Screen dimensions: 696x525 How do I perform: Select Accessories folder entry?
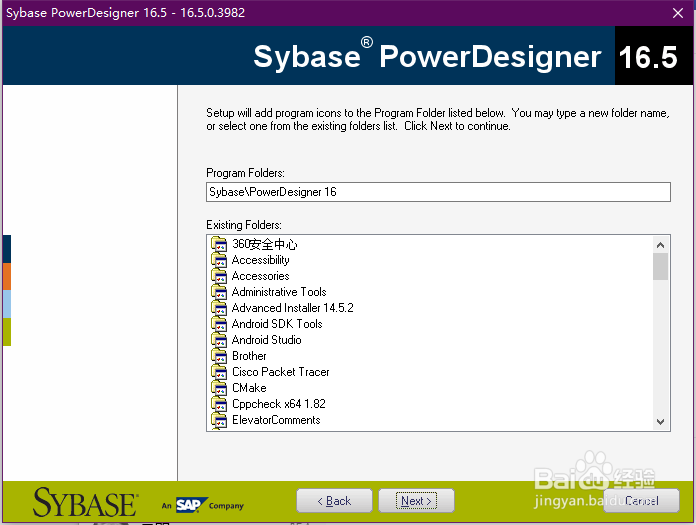261,276
